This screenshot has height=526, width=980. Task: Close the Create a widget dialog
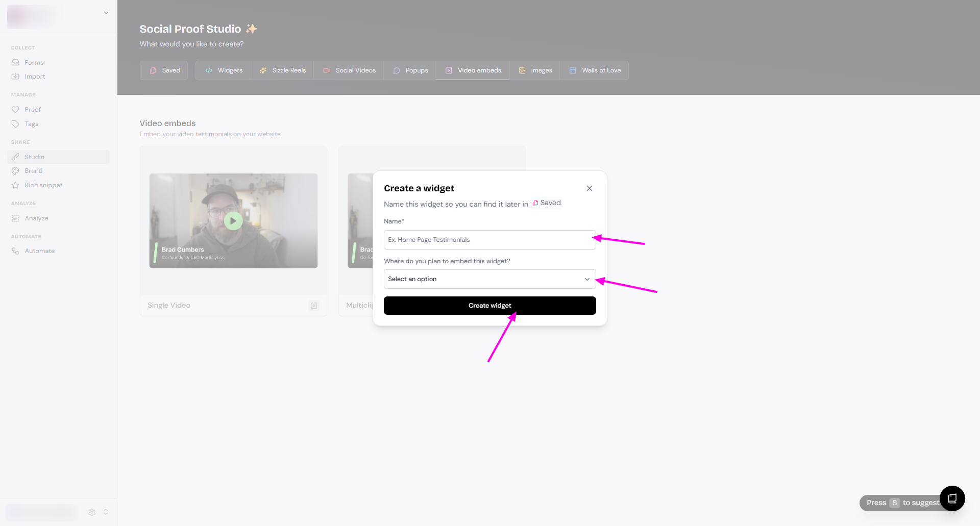coord(590,188)
